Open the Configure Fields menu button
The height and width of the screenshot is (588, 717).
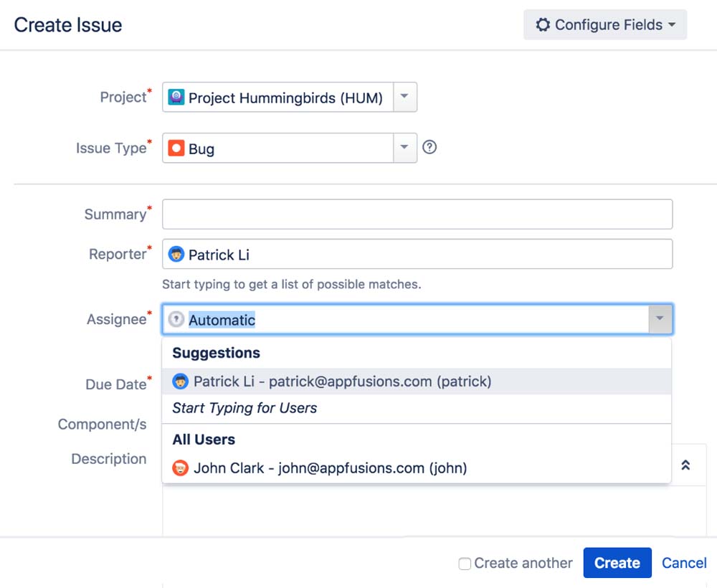pyautogui.click(x=606, y=25)
